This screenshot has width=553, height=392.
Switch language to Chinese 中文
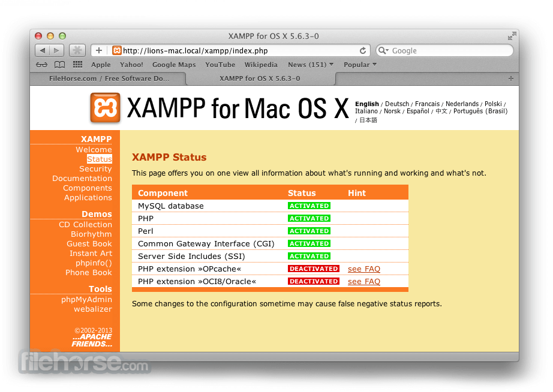(x=441, y=111)
